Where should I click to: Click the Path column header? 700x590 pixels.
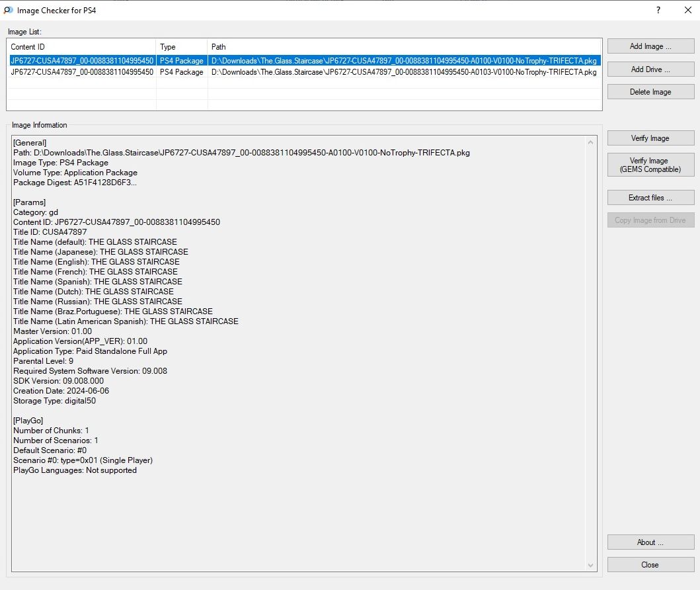(x=405, y=46)
